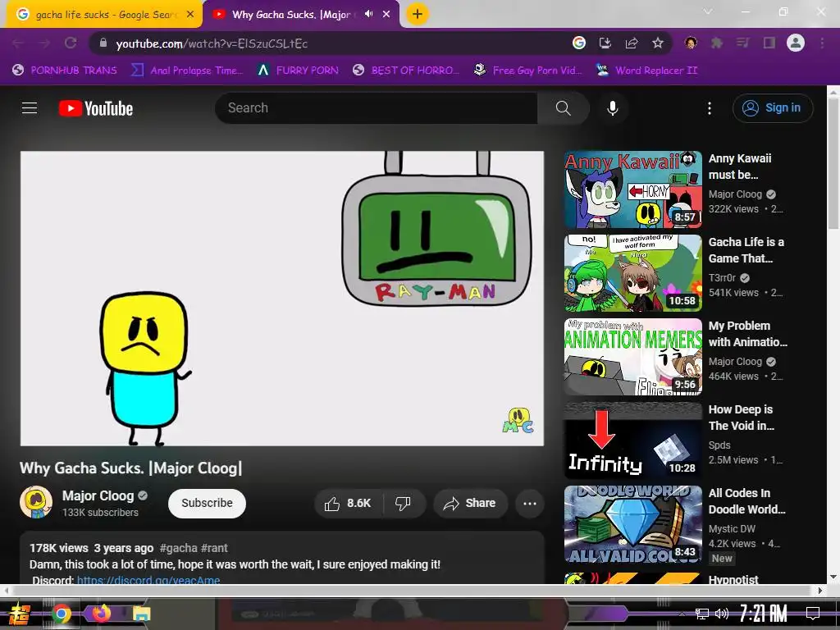Open a new browser tab

(418, 14)
